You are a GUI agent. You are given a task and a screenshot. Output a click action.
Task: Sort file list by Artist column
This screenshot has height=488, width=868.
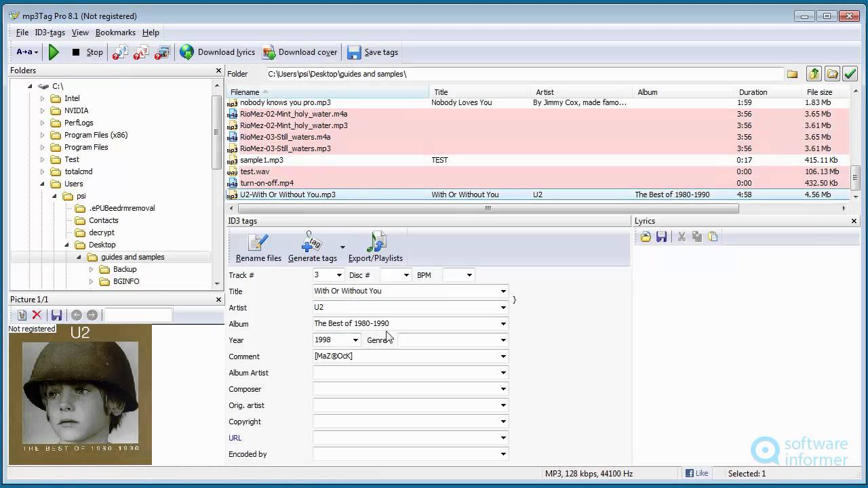click(582, 92)
